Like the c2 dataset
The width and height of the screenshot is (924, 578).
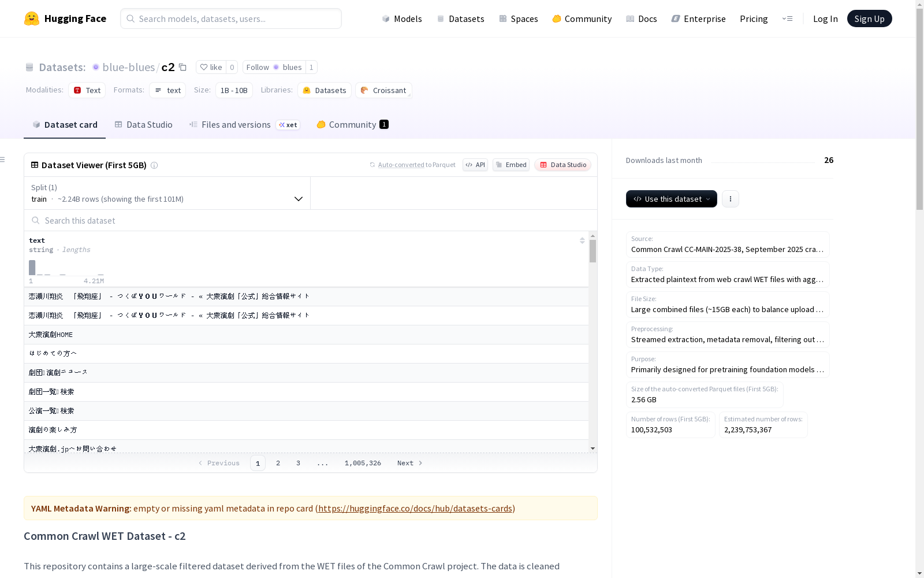[x=211, y=67]
